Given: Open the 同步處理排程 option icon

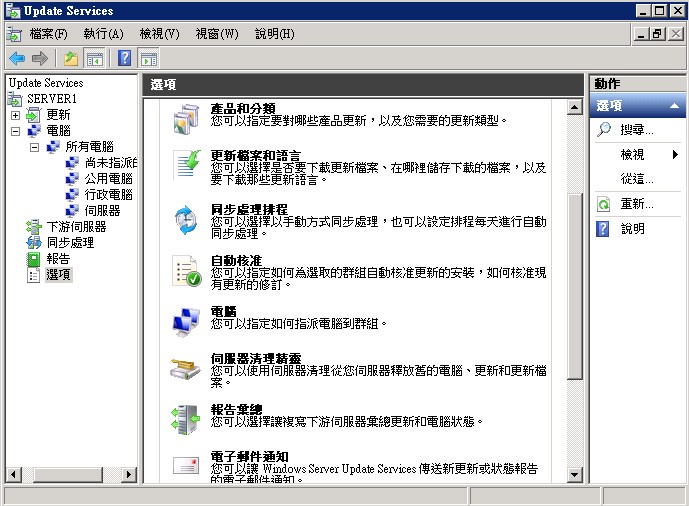Looking at the screenshot, I should 186,220.
